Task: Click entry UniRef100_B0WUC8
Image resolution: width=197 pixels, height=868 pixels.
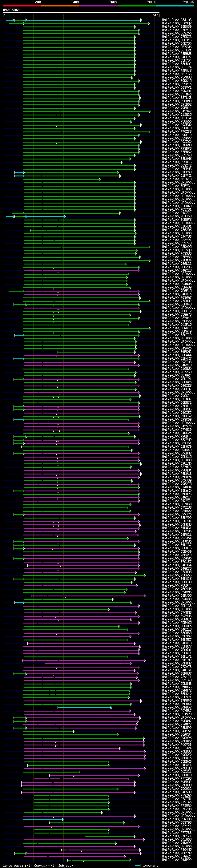Action: (x=177, y=775)
